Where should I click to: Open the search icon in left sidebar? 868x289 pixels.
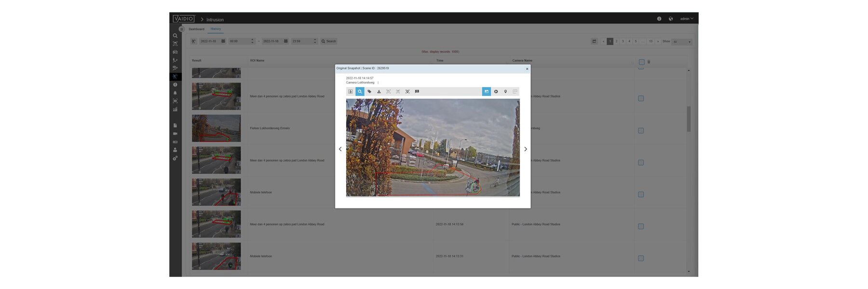pos(175,36)
